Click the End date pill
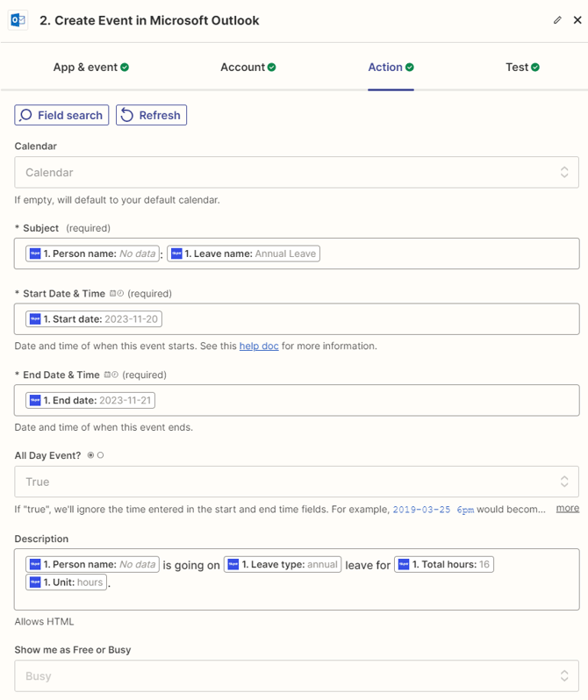Screen dimensions: 588x700 (x=90, y=401)
